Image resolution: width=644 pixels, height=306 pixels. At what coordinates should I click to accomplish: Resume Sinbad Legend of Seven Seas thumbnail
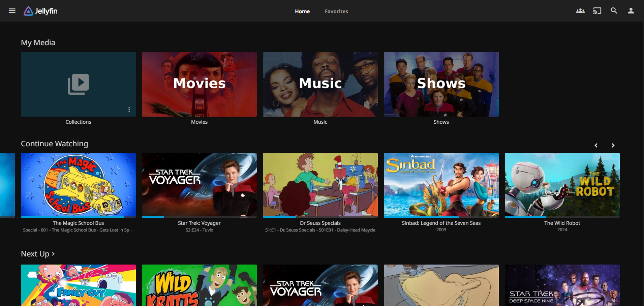(441, 185)
